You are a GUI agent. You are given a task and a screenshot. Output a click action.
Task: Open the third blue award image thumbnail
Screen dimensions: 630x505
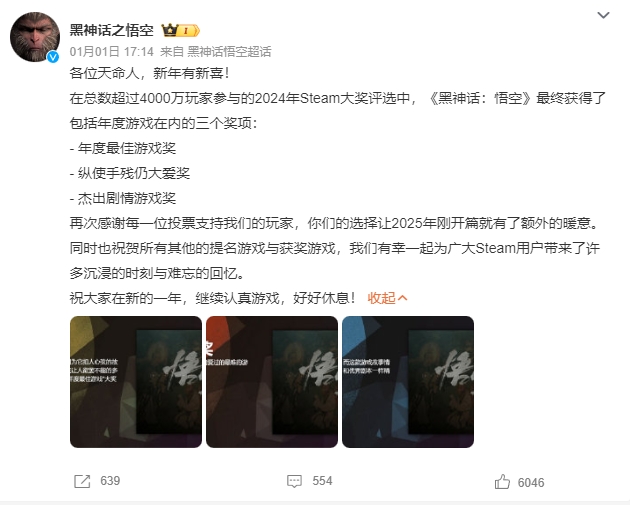[408, 382]
